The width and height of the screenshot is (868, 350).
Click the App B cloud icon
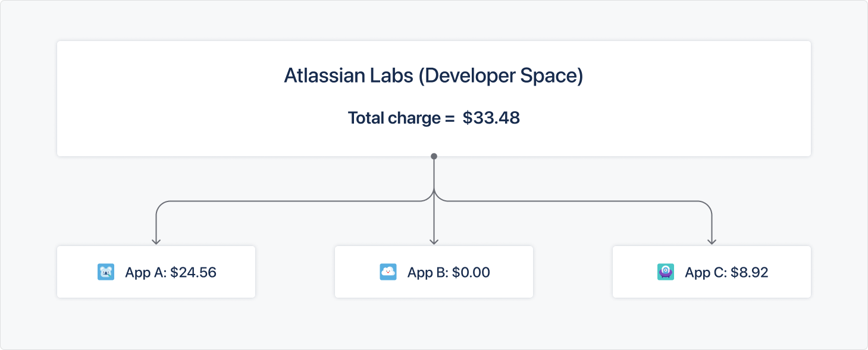388,272
